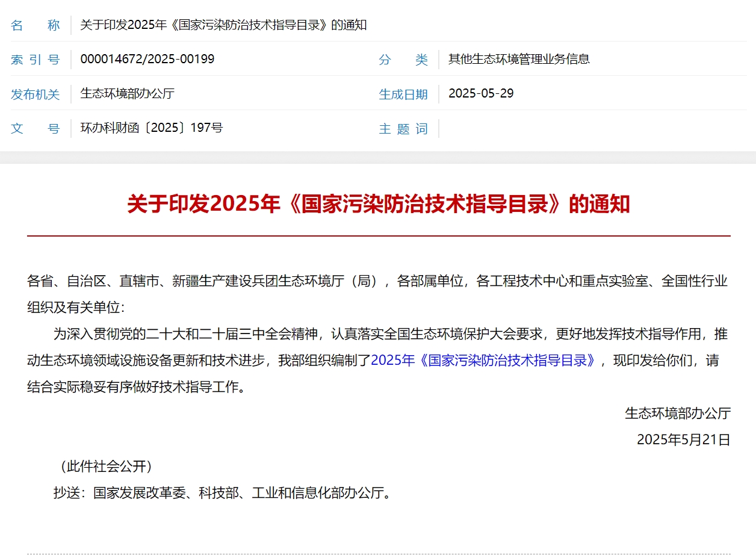
Task: Click the line 结合实际稳妥有序做好技术指导工作。
Action: pos(137,387)
